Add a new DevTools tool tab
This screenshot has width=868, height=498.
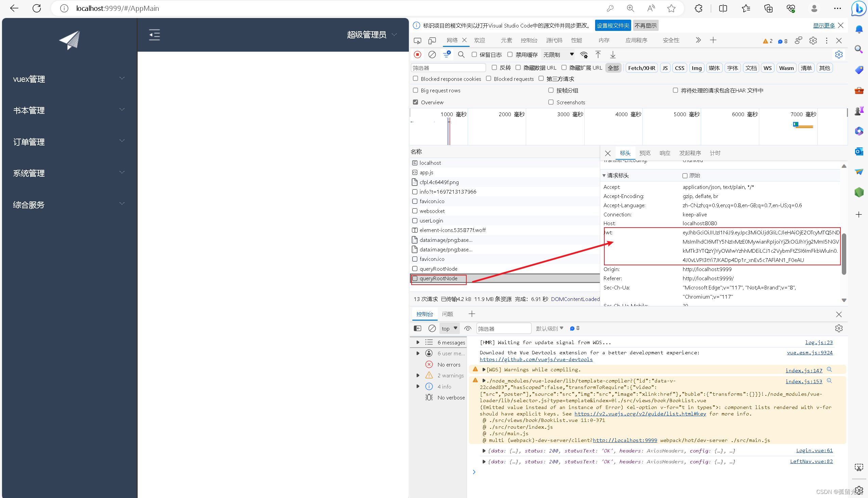pyautogui.click(x=713, y=40)
